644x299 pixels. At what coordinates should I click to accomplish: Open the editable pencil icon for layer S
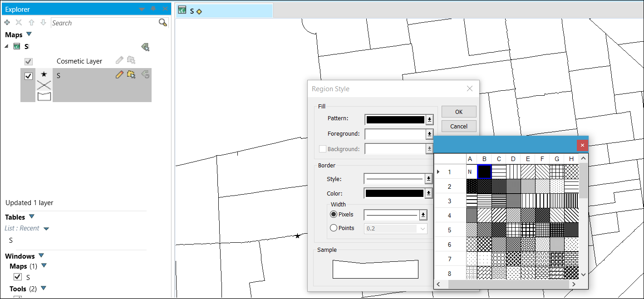[x=120, y=75]
